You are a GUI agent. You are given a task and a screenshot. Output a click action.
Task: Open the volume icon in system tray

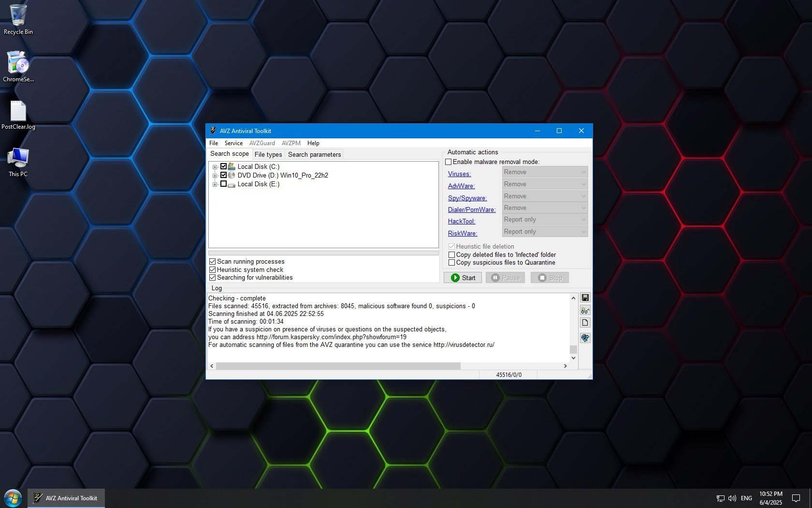coord(732,498)
